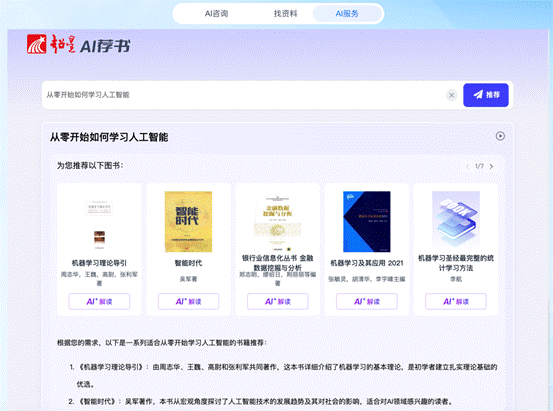
Task: Click the search field containing 从零开始如何学习人工智能
Action: [x=243, y=95]
